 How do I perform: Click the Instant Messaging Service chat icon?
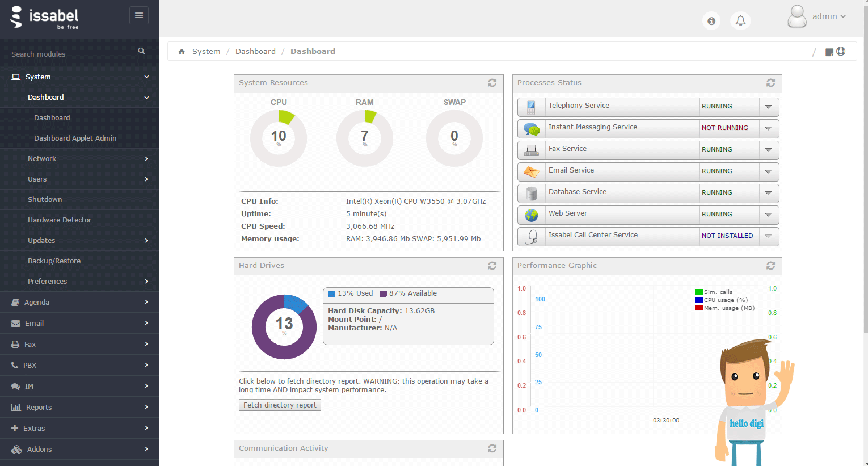click(532, 129)
